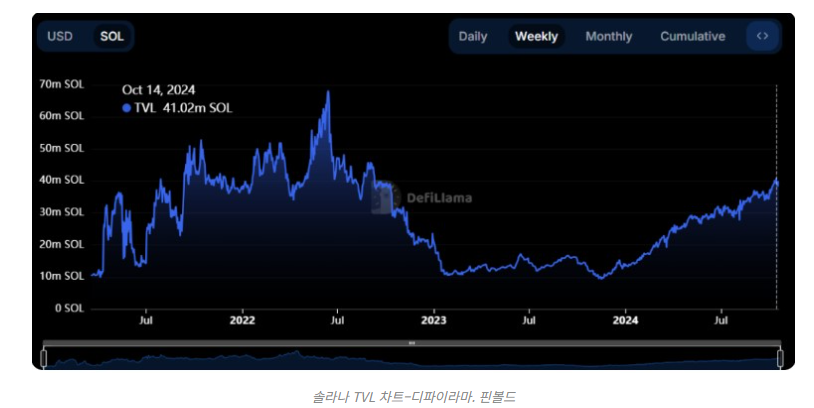This screenshot has height=408, width=814.
Task: Click the 2022 x-axis label
Action: tap(242, 321)
